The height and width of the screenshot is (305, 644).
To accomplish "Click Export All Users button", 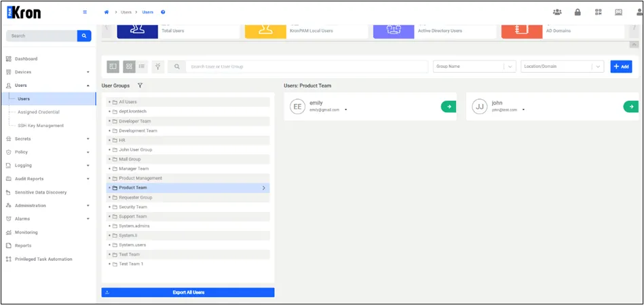I will pos(188,293).
